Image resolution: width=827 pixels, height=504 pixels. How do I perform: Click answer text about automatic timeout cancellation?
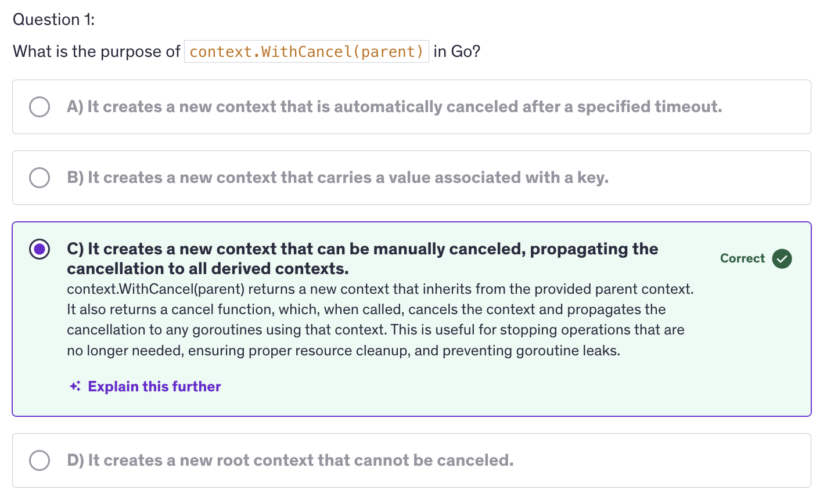[x=394, y=107]
